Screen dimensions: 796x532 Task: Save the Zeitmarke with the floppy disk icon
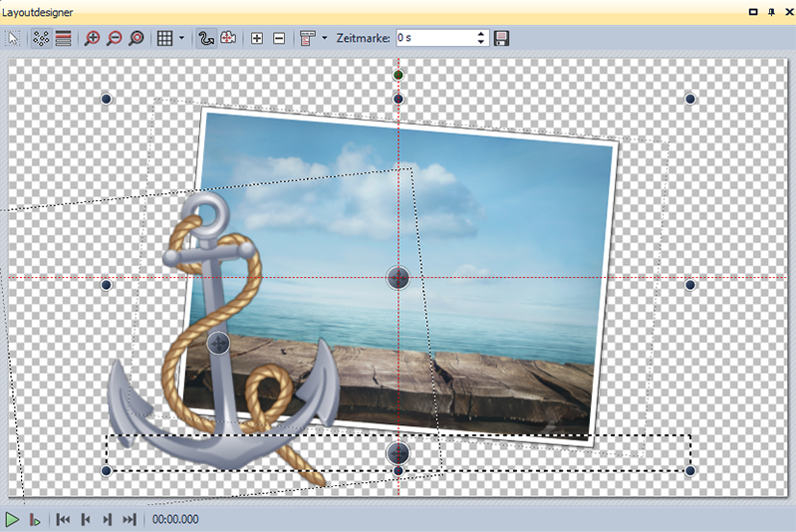[502, 38]
